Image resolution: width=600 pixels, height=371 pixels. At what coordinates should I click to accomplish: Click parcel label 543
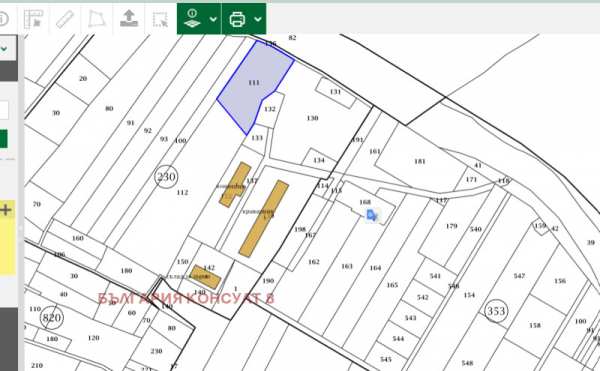410,318
